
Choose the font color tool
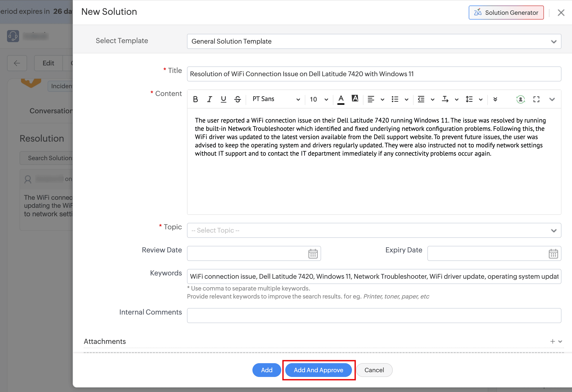coord(341,99)
